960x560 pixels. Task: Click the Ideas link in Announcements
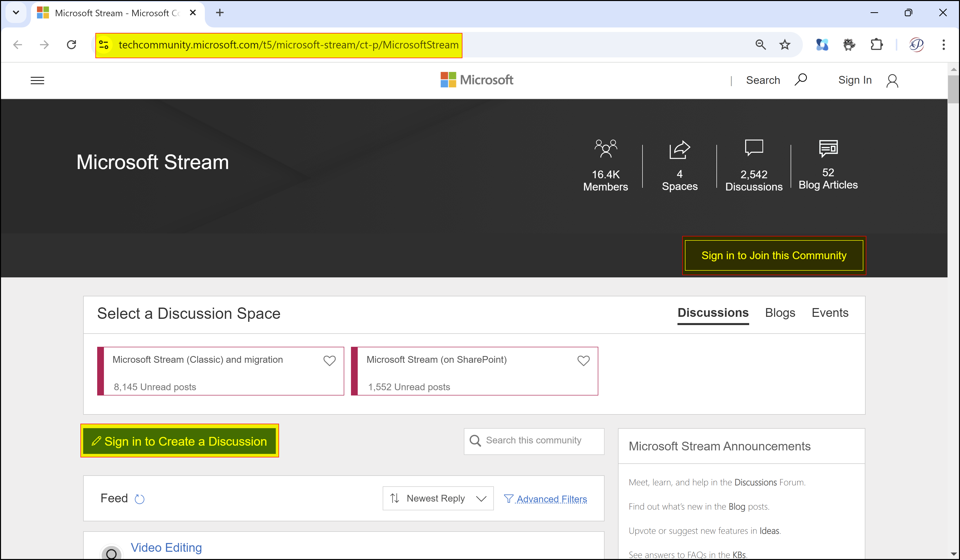coord(769,531)
